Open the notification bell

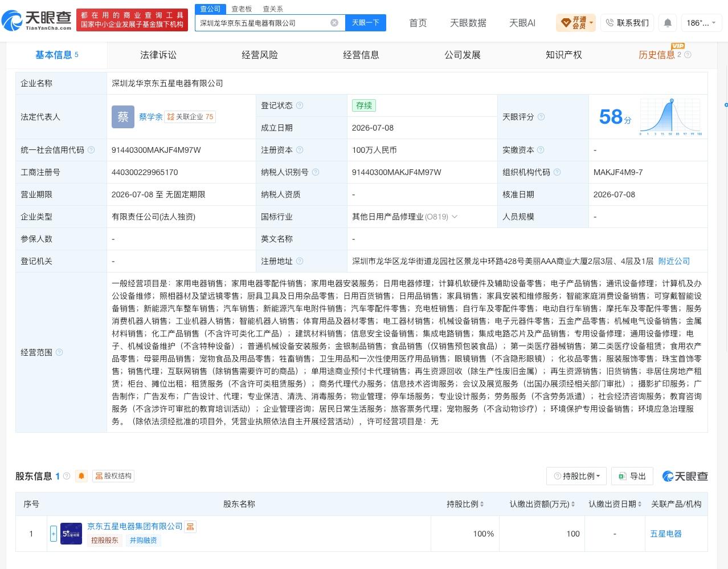click(x=668, y=23)
